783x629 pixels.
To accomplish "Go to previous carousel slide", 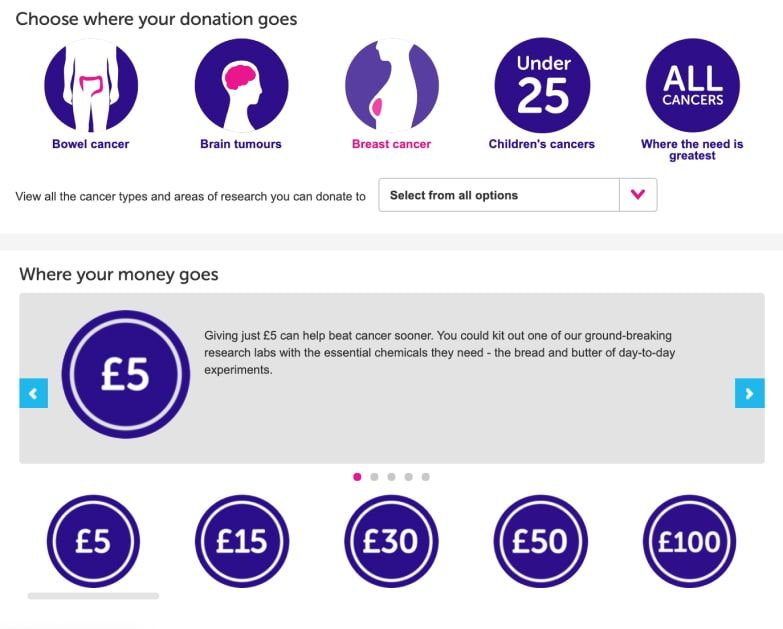I will 33,393.
